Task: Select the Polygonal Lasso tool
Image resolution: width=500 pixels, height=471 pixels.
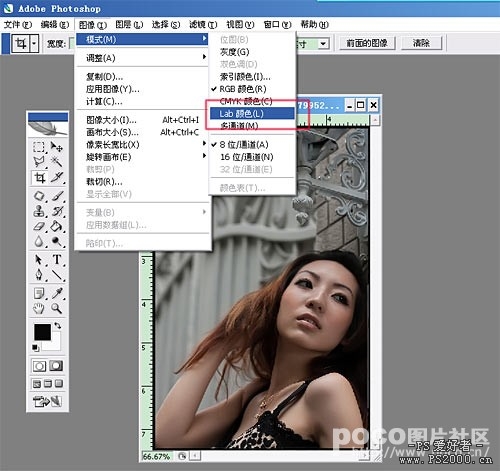Action: (x=39, y=162)
